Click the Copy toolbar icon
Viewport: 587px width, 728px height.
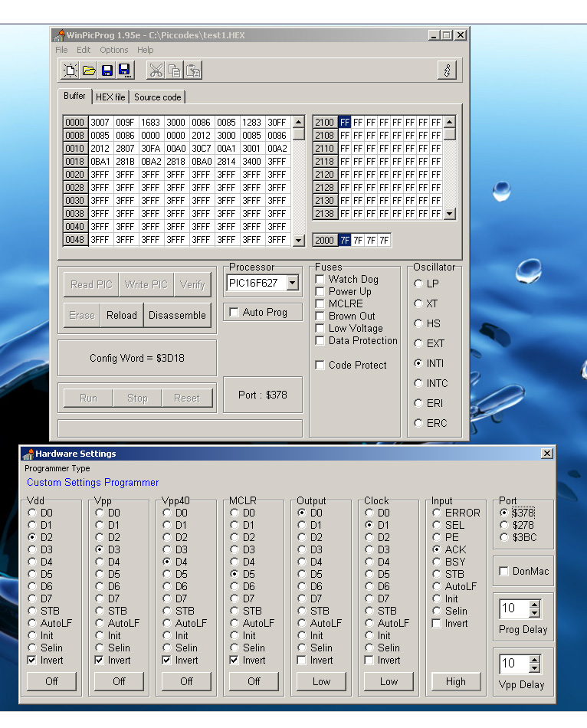coord(174,71)
